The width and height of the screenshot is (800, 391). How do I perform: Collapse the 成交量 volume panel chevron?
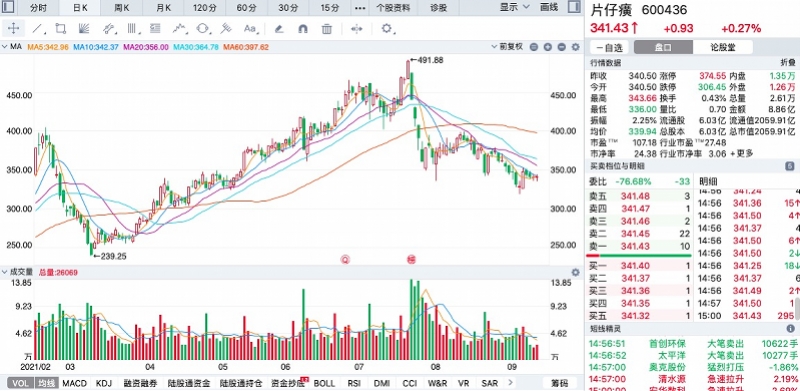pyautogui.click(x=5, y=273)
